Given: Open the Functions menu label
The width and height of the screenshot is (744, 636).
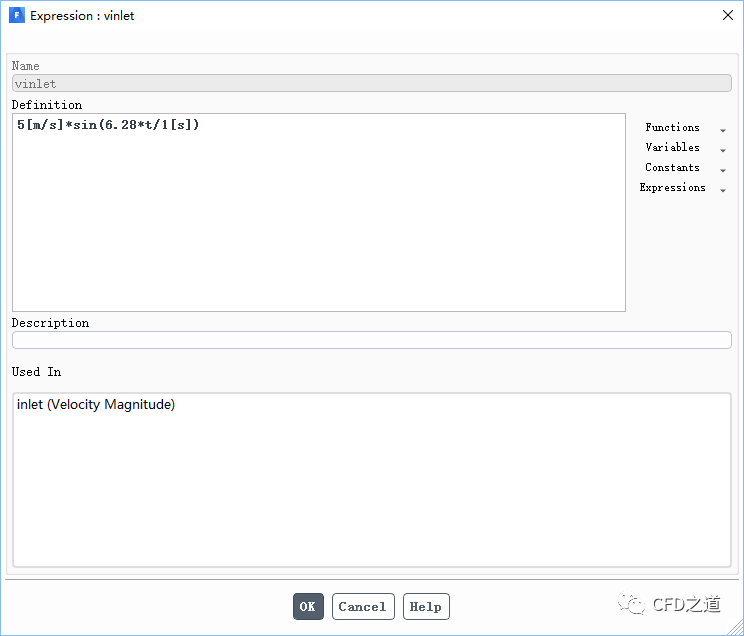Looking at the screenshot, I should coord(672,128).
